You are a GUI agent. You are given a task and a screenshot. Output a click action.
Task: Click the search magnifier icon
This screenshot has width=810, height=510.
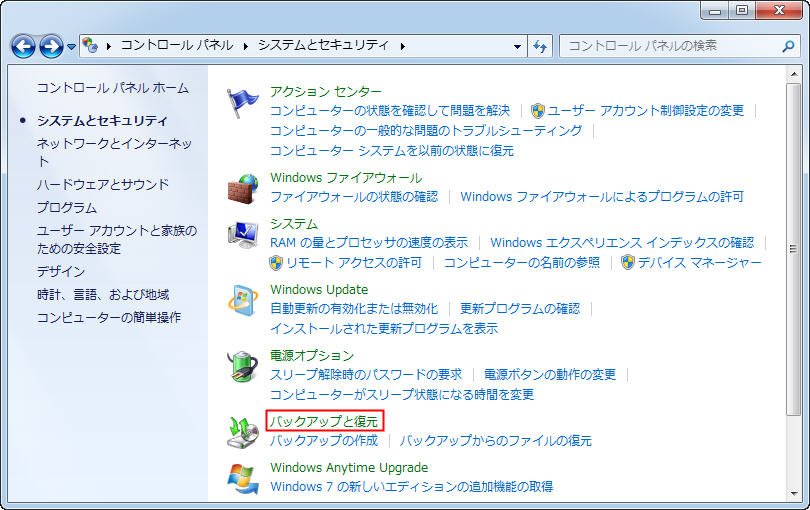pos(788,46)
